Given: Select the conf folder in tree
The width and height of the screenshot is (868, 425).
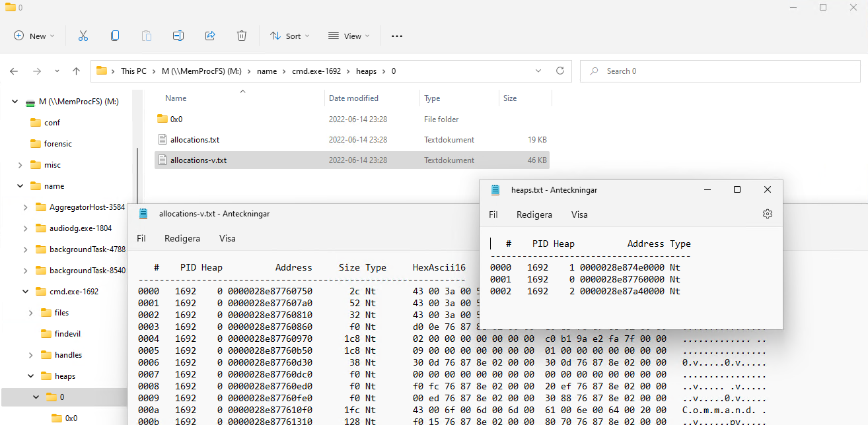Looking at the screenshot, I should point(52,123).
